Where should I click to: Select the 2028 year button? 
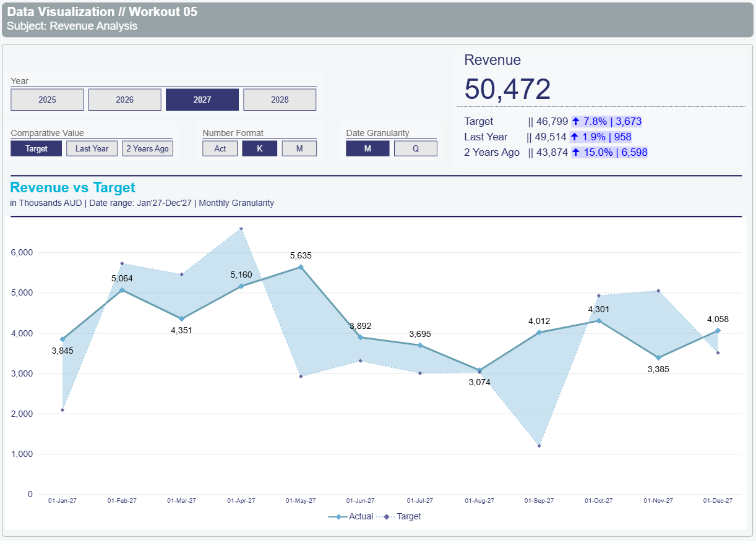pos(280,100)
